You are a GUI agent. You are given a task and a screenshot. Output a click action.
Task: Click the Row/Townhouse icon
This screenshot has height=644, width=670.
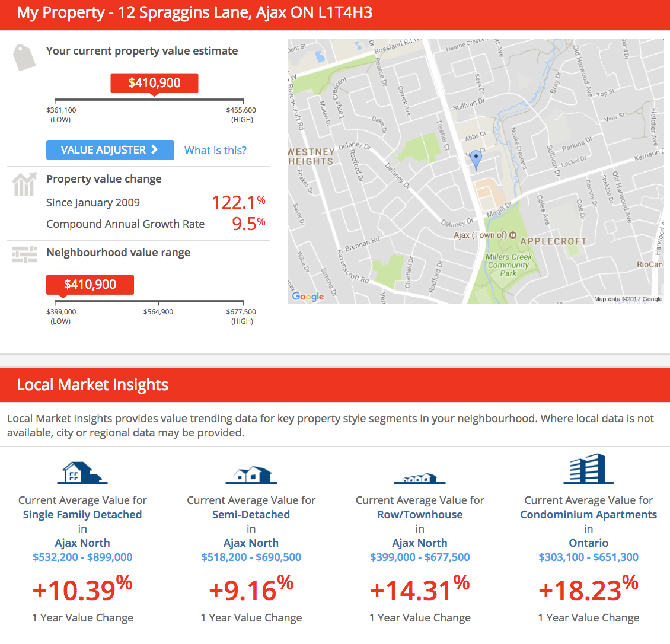[x=420, y=478]
